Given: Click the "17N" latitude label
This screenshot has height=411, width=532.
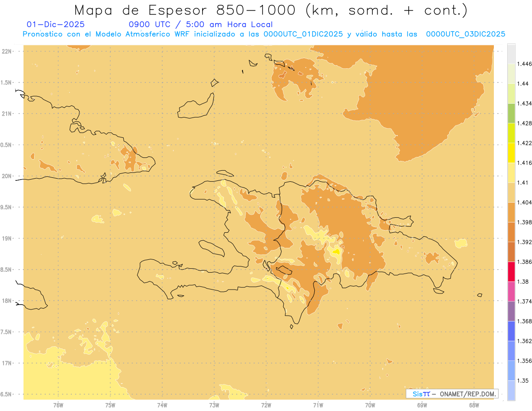Looking at the screenshot, I should 7,363.
